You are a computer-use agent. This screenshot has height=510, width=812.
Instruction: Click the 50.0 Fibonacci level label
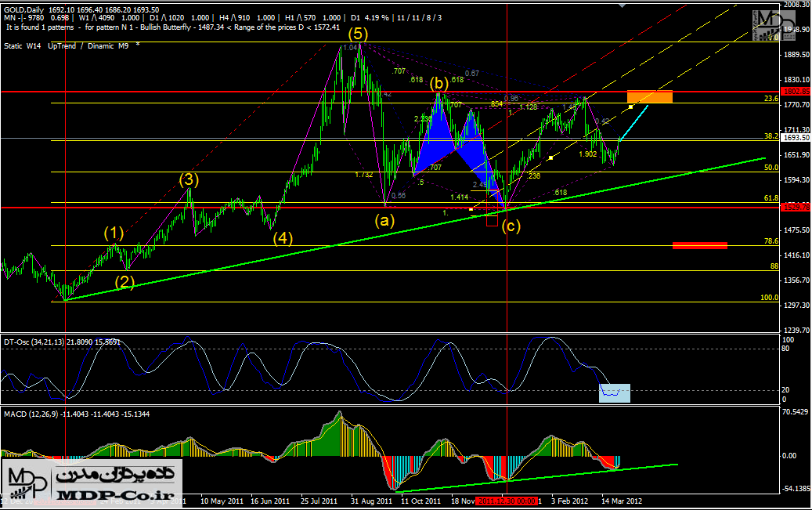coord(771,168)
